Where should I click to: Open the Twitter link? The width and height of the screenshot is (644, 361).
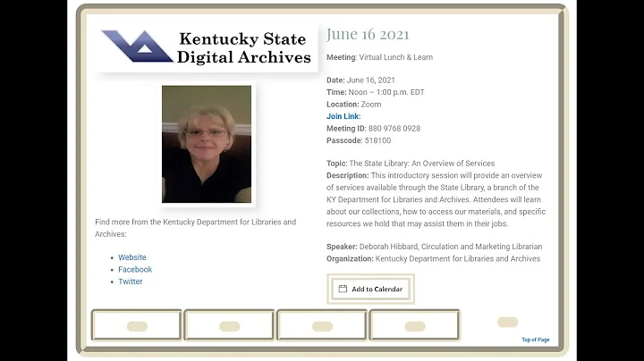[x=131, y=281]
